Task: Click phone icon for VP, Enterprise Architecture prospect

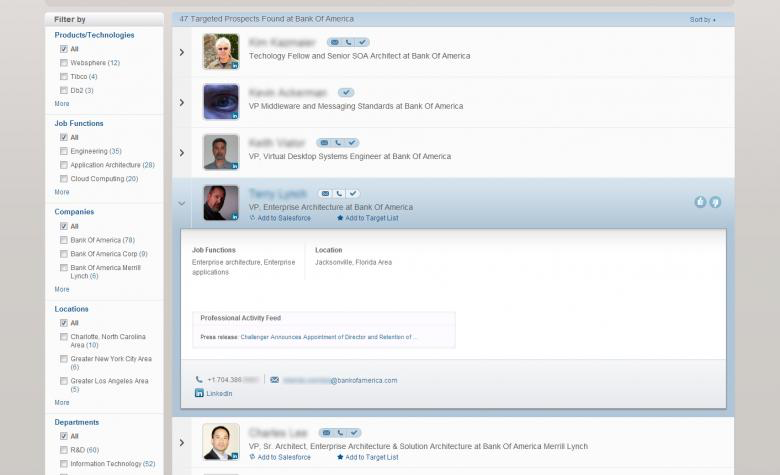Action: (339, 193)
